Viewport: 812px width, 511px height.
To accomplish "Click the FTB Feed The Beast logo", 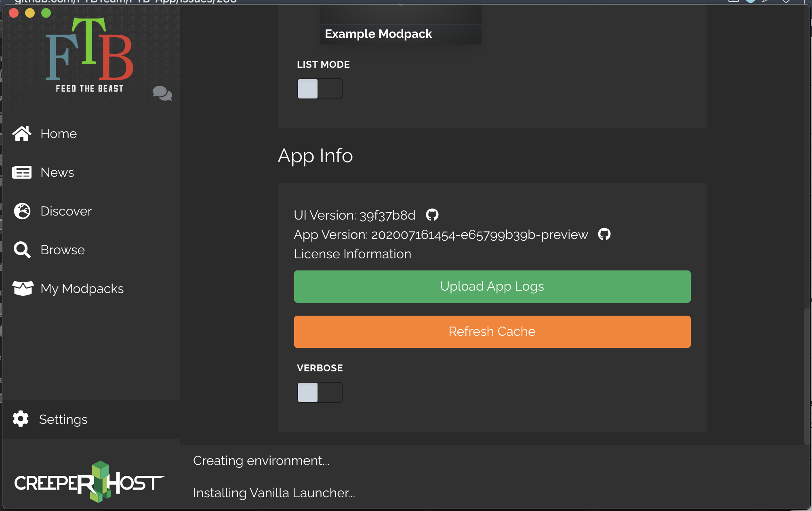I will click(x=89, y=55).
